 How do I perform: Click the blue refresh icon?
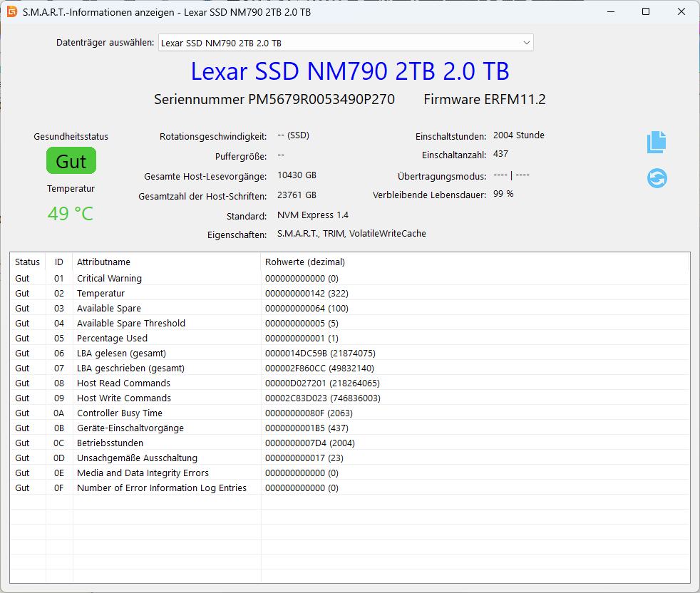point(657,178)
